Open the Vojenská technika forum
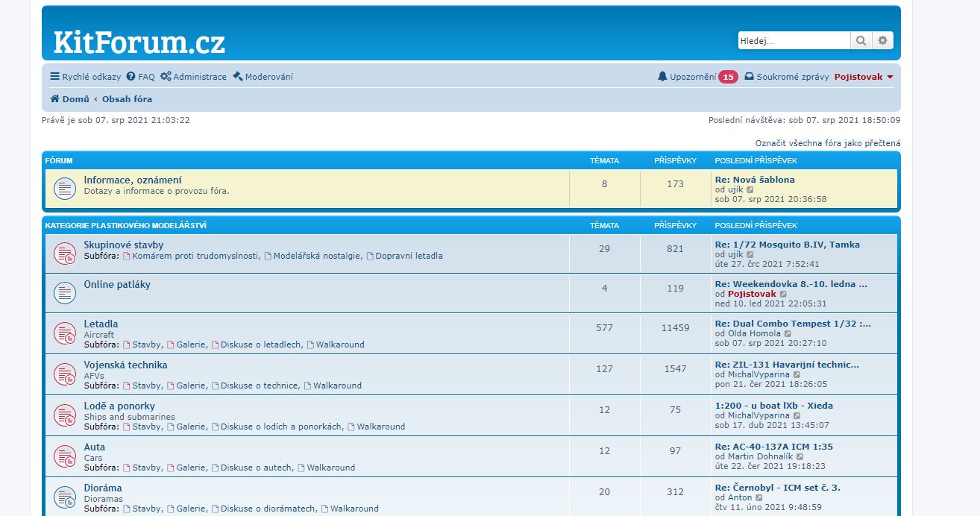This screenshot has width=980, height=516. click(125, 365)
